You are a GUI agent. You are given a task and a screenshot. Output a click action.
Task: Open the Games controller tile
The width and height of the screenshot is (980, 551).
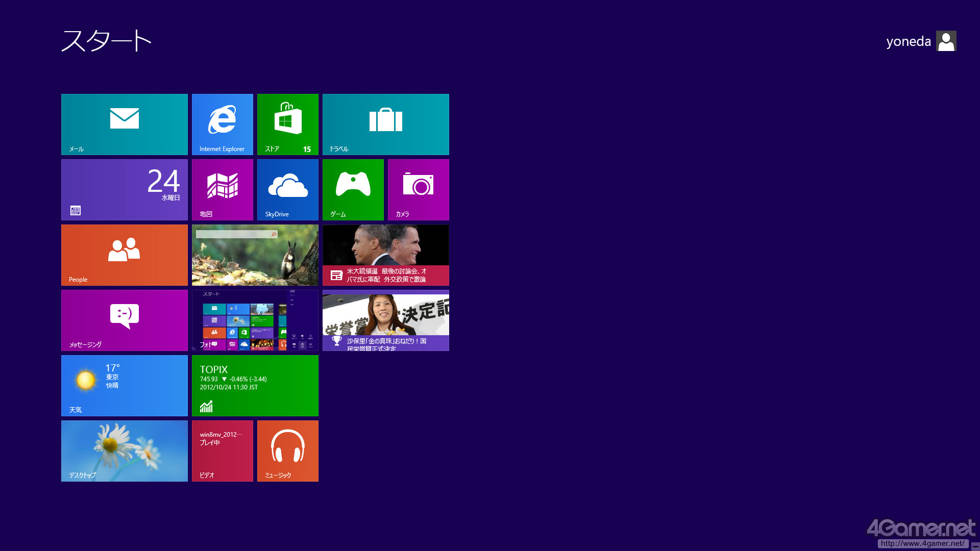coord(353,189)
